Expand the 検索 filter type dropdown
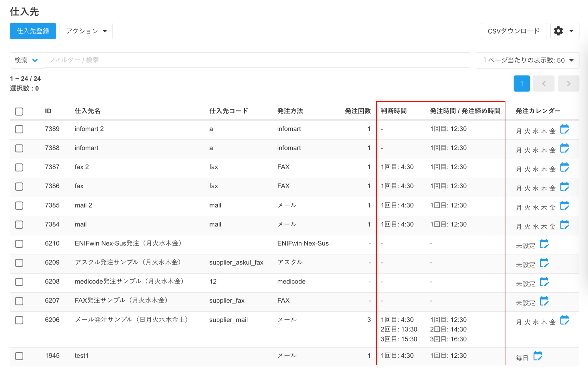 click(27, 60)
